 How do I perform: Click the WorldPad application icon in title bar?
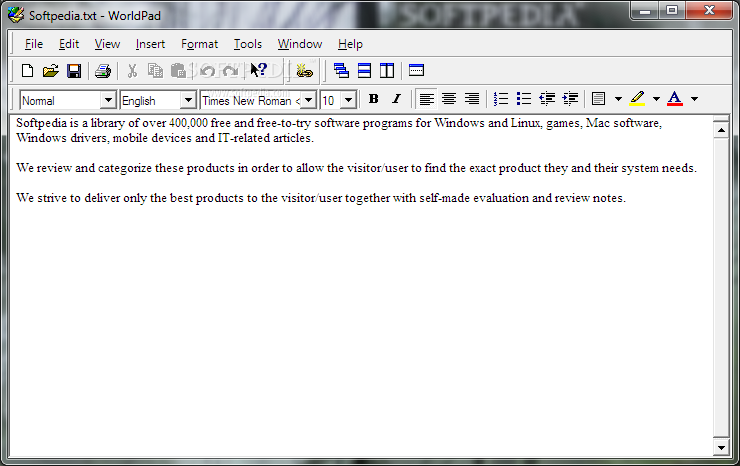point(16,15)
